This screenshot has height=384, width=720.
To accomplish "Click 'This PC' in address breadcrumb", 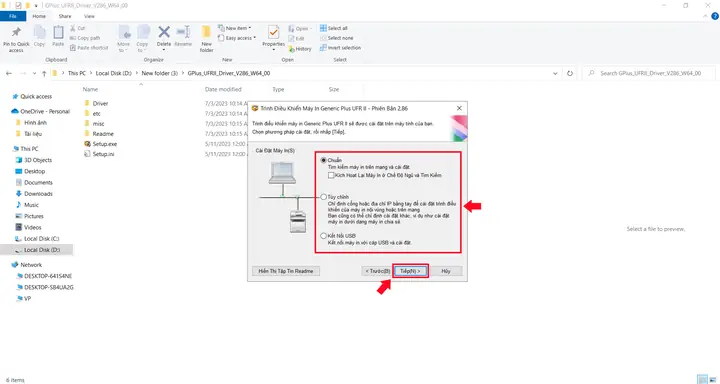I will point(77,73).
